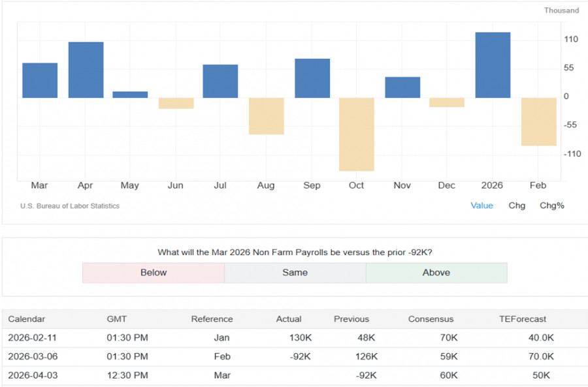Switch chart to Chg% view
Screen dimensions: 588x387
551,206
